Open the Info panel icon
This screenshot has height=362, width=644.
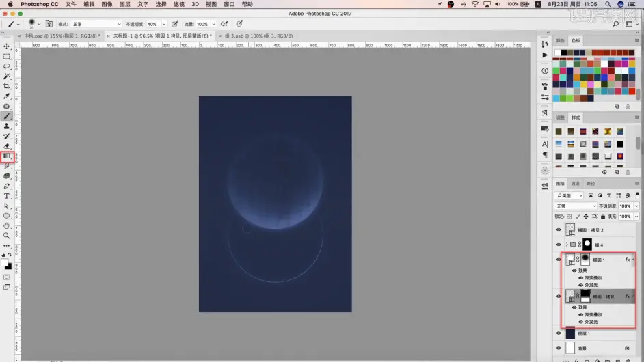click(x=545, y=70)
